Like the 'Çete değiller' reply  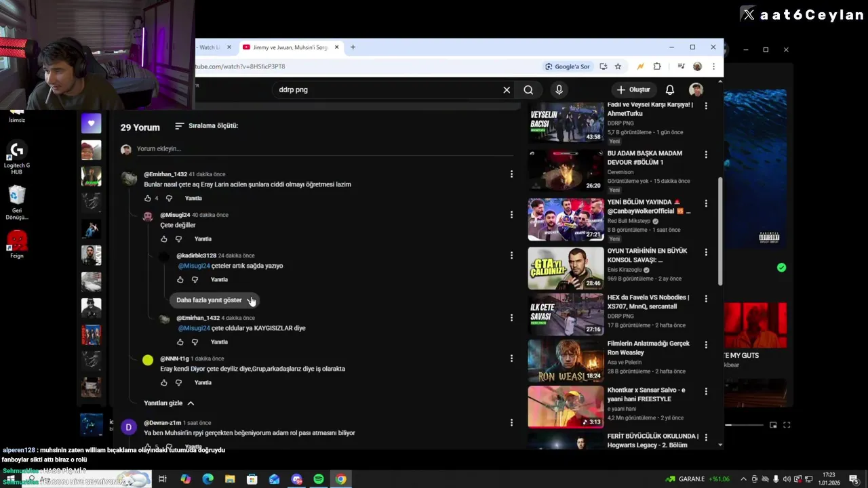[x=163, y=239]
